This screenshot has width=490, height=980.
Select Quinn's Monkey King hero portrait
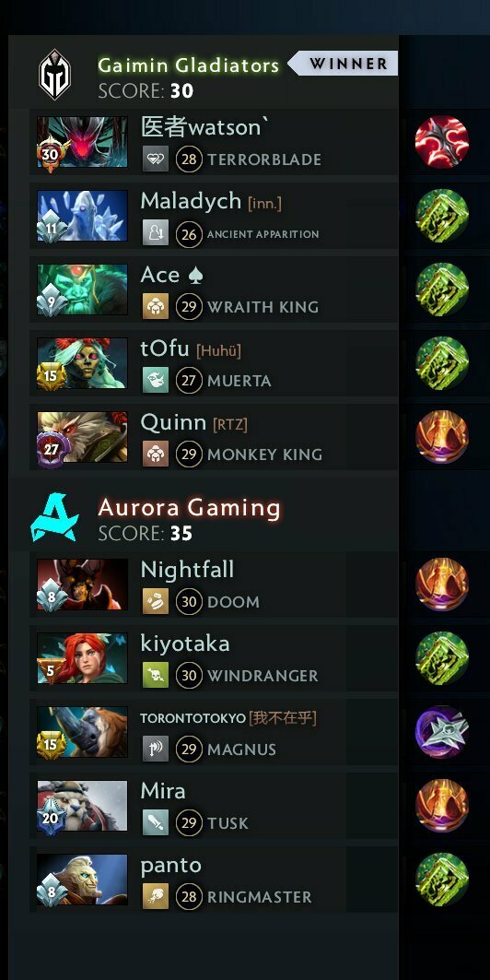point(82,437)
